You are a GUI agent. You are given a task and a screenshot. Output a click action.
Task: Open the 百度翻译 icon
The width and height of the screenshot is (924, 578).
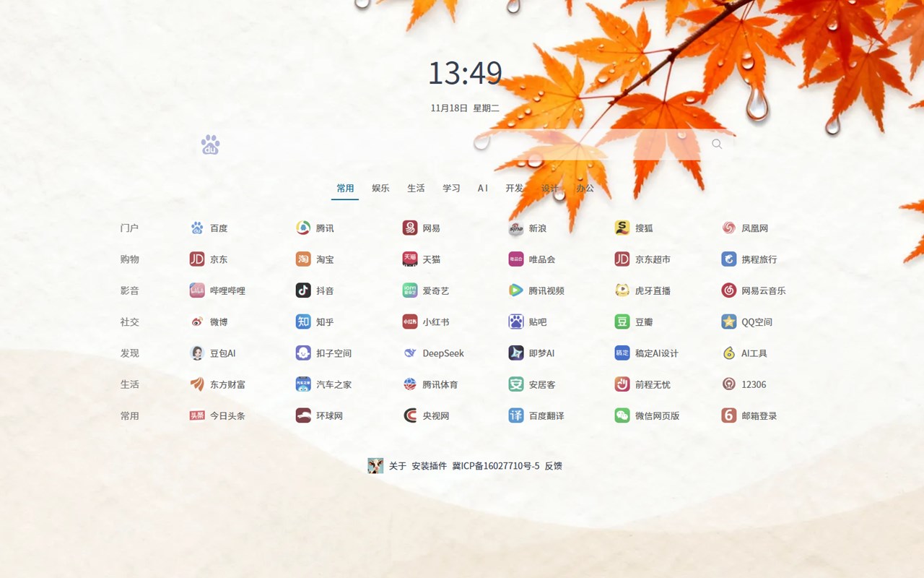tap(516, 415)
